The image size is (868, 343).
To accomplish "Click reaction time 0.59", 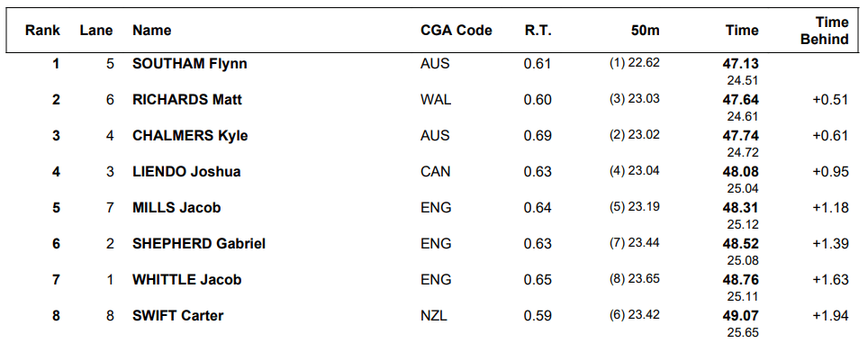I will (x=538, y=315).
